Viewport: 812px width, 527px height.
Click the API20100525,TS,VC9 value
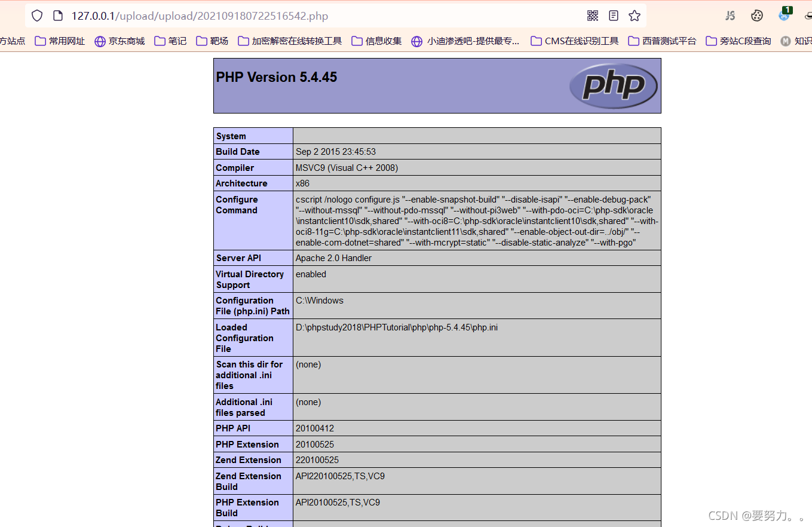tap(338, 503)
